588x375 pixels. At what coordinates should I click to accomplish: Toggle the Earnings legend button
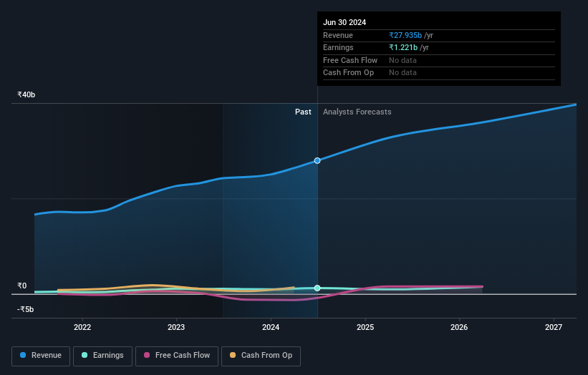point(102,356)
